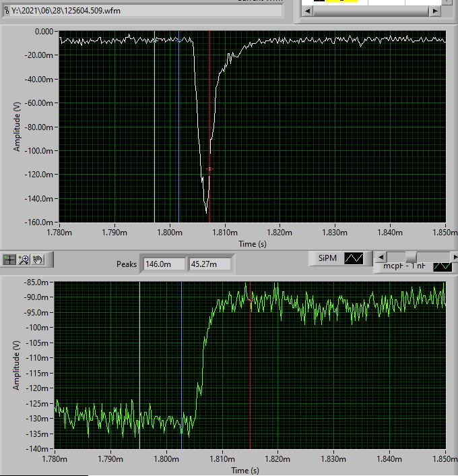
Task: Click the SiPM plot legend line icon
Action: click(x=354, y=258)
